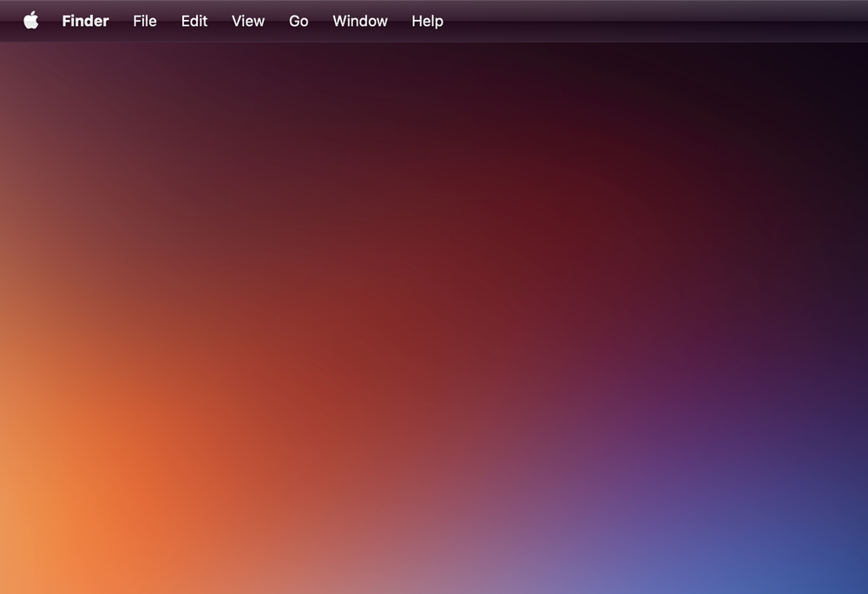Click Go in the menu bar
868x594 pixels.
coord(299,21)
